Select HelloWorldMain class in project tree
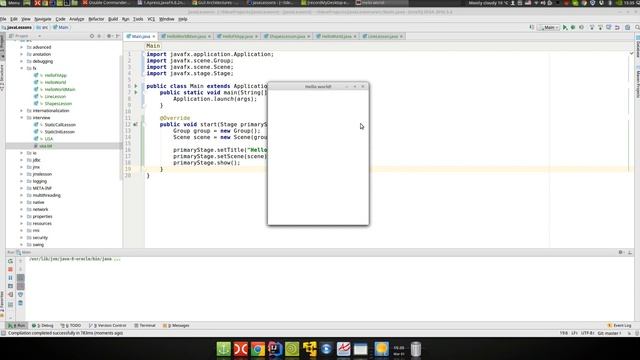The image size is (640, 360). click(x=60, y=89)
